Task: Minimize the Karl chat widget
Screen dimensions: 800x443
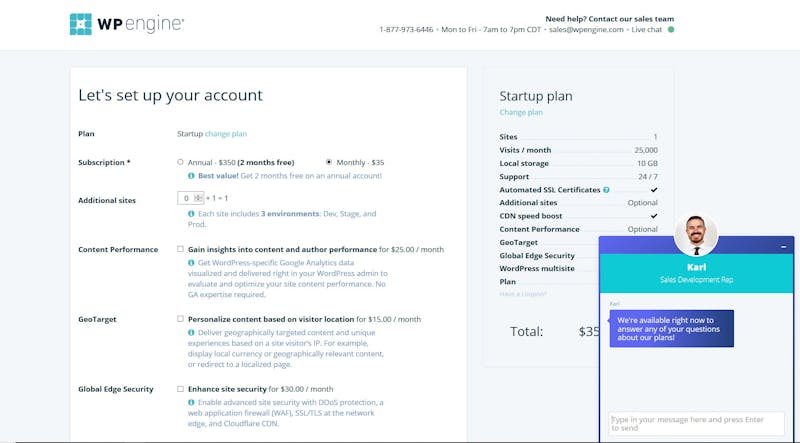Action: pos(783,247)
